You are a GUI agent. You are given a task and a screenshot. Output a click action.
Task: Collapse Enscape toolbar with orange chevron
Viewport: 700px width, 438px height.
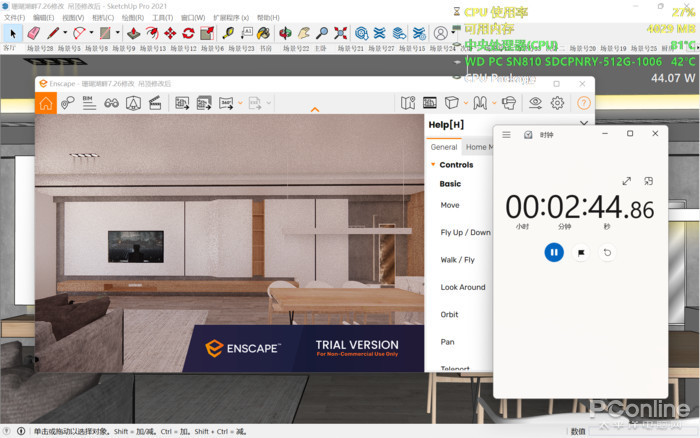tap(315, 109)
